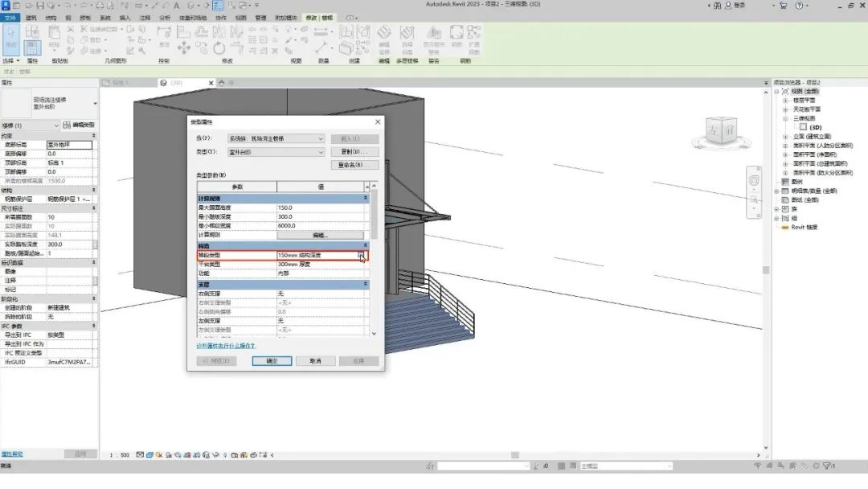This screenshot has height=489, width=868.
Task: Click the Properties (属性) ribbon icon
Action: point(32,47)
